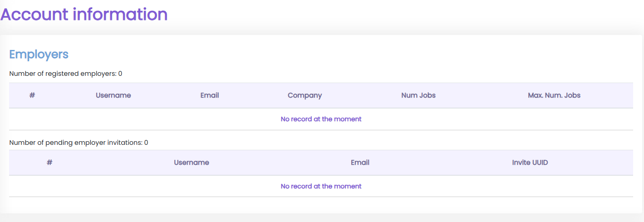This screenshot has height=222, width=644.
Task: Sort registered employers table by Username header
Action: (x=113, y=95)
